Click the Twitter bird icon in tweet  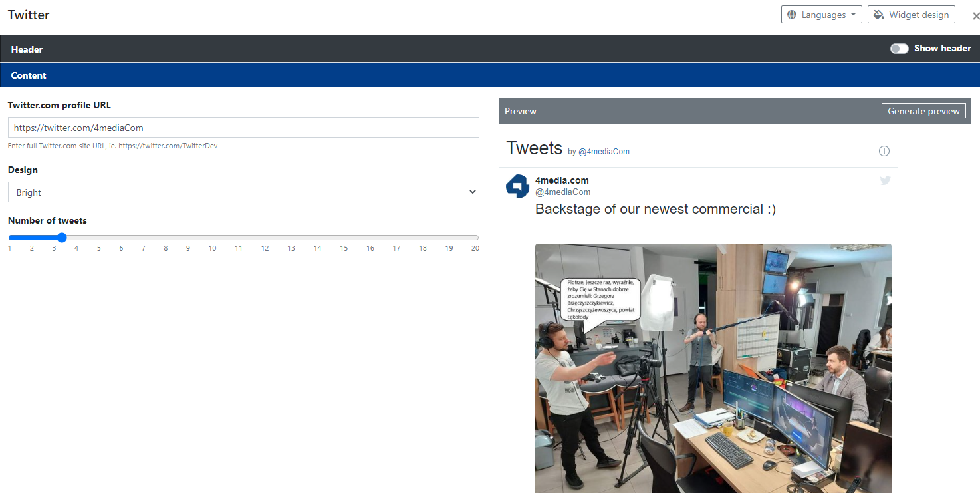coord(885,180)
